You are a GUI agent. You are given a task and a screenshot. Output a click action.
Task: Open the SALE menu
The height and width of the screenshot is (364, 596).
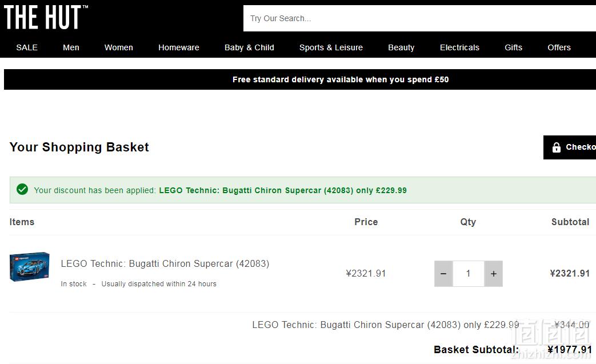(27, 47)
